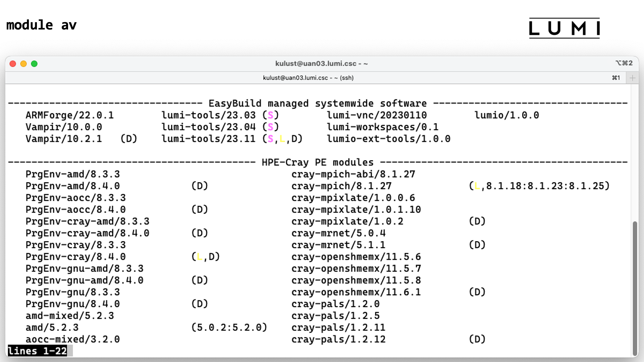Click the PrgEnv-aocc/8.3.3 entry
Viewport: 644px width, 362px height.
point(76,198)
